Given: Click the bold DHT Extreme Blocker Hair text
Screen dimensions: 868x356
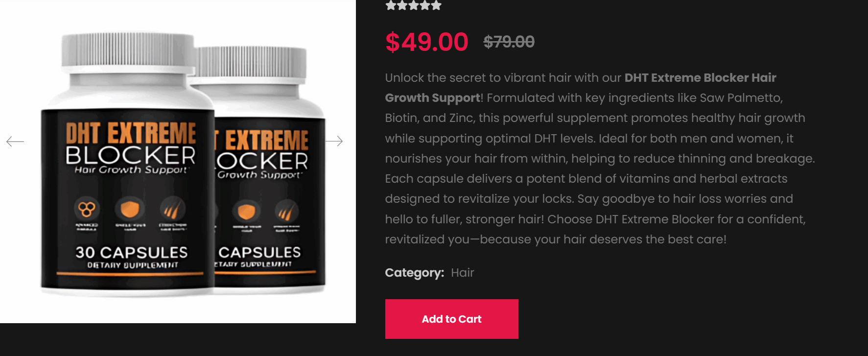Looking at the screenshot, I should pos(700,78).
